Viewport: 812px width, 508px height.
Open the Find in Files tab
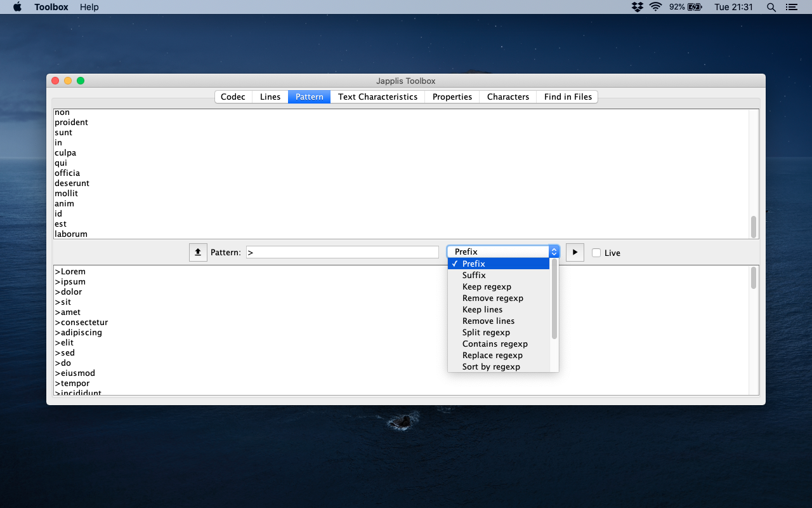pos(568,97)
